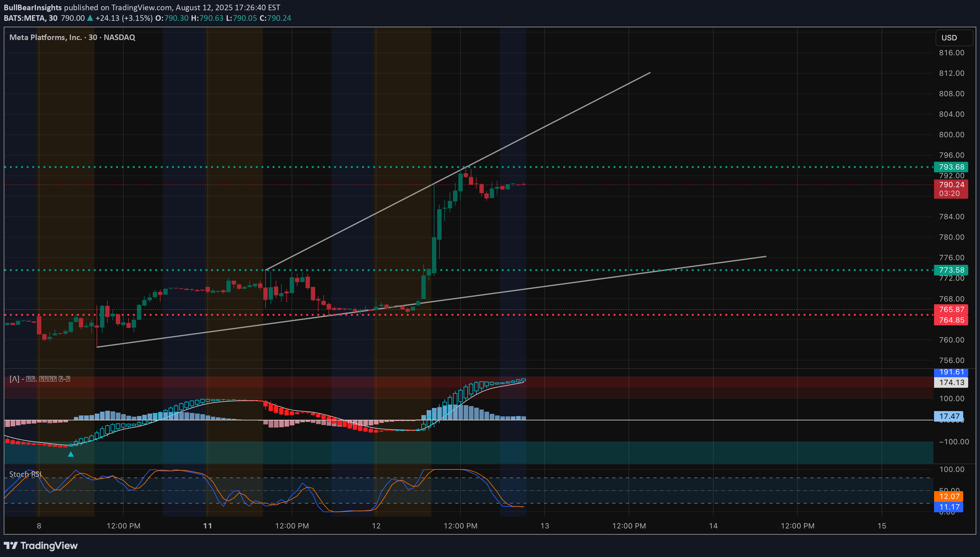Click the 17.47 histogram value label
Screen dimensions: 980x557
point(949,416)
